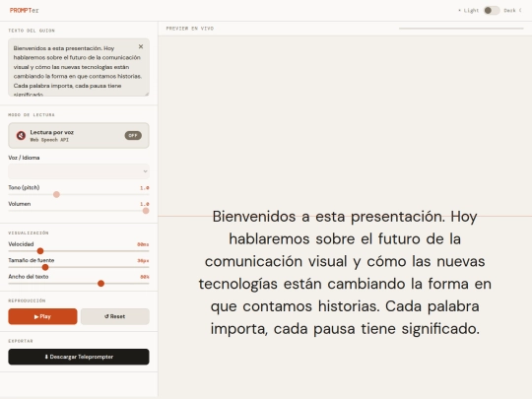The image size is (532, 399).
Task: Switch the Light/Dark theme toggle
Action: 492,11
